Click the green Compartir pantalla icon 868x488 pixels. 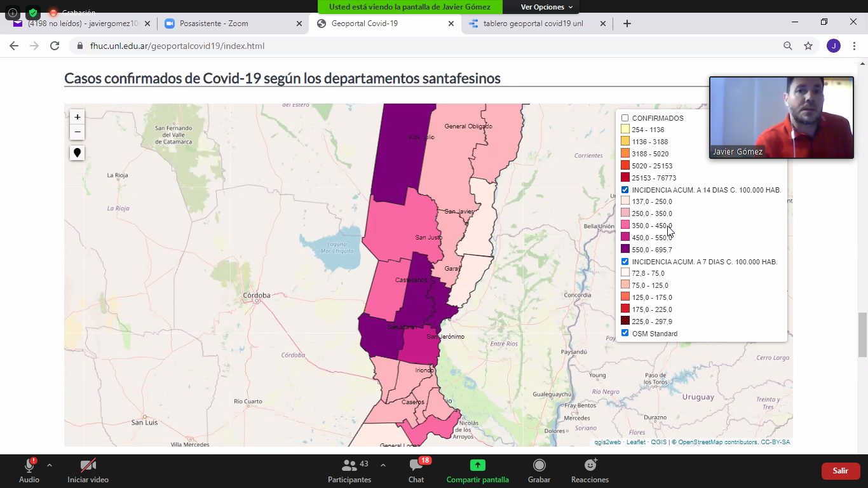tap(477, 465)
